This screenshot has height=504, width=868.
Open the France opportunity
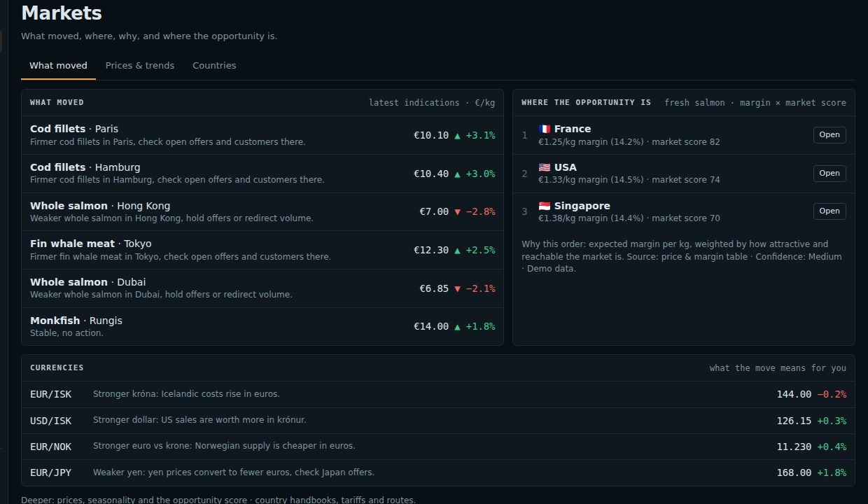point(829,135)
